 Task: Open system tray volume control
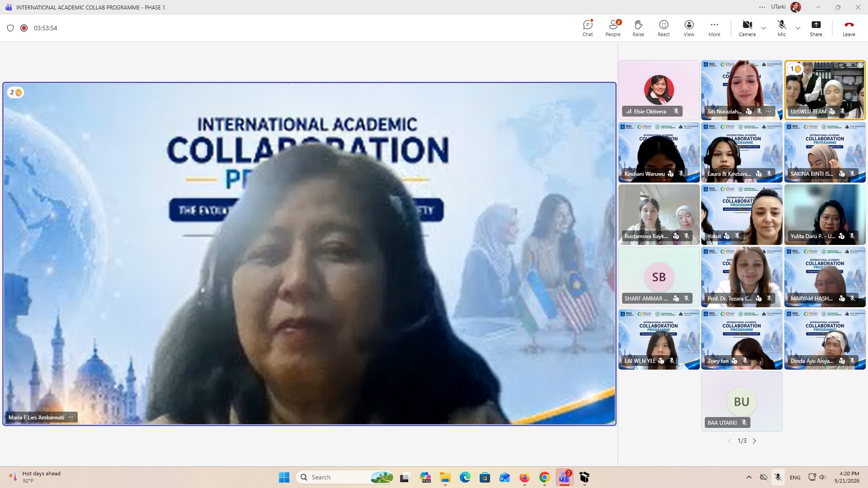tap(822, 477)
